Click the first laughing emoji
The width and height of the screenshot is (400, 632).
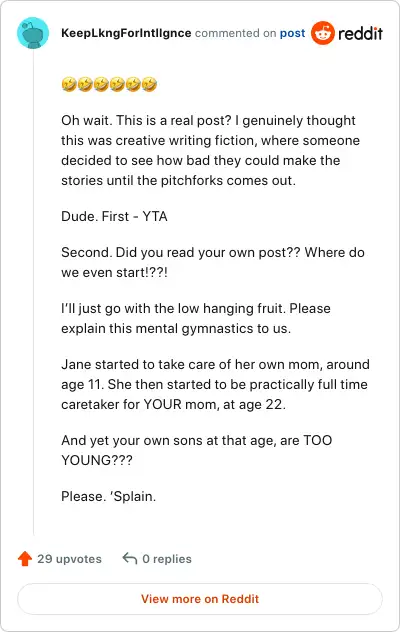(x=69, y=84)
